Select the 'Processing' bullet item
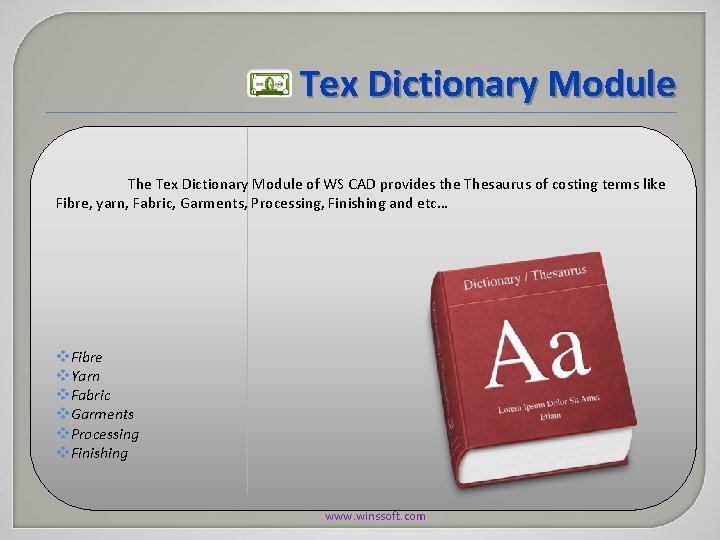 98,434
